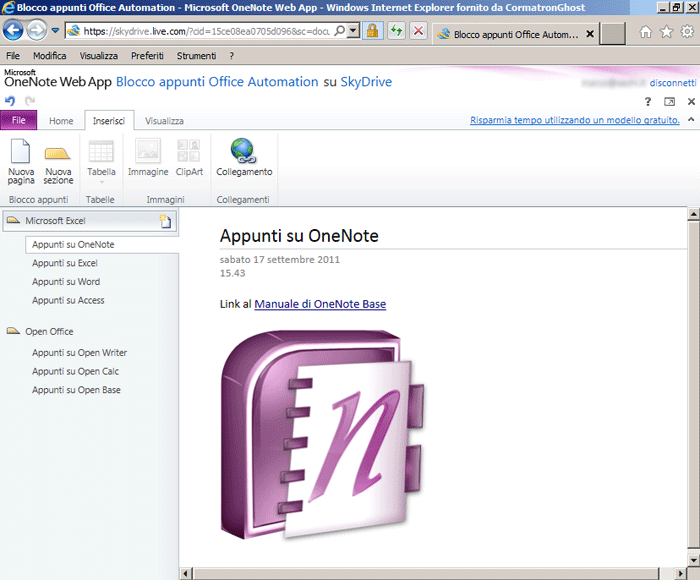Click Risparmia tempo utilizzando un modello gratuito link
This screenshot has height=580, width=700.
coord(575,120)
